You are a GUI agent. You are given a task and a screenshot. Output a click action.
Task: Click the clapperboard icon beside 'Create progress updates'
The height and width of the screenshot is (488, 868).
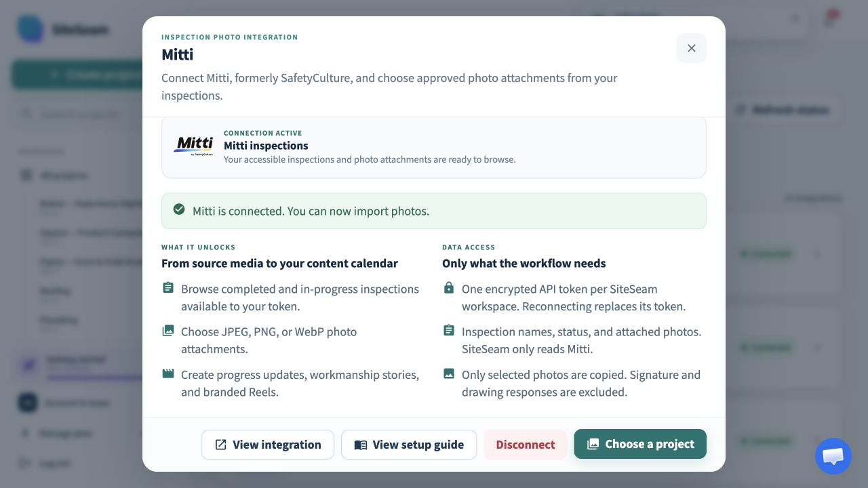pos(167,373)
